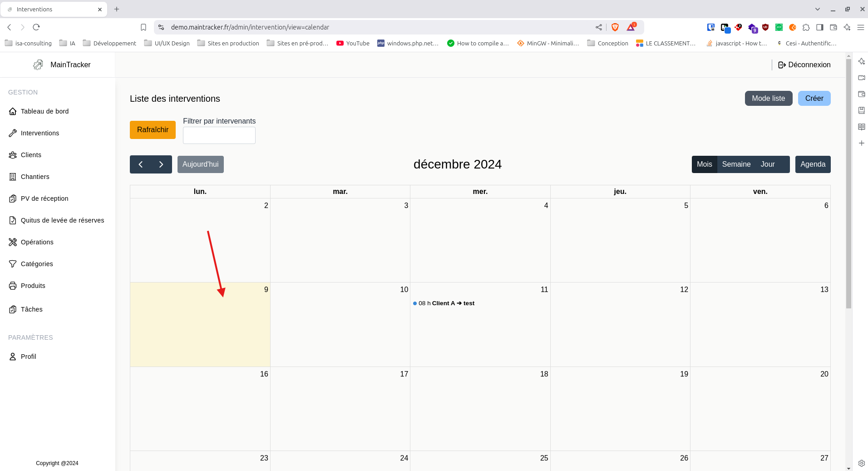Advance calendar to next month
The height and width of the screenshot is (471, 868).
click(x=161, y=164)
